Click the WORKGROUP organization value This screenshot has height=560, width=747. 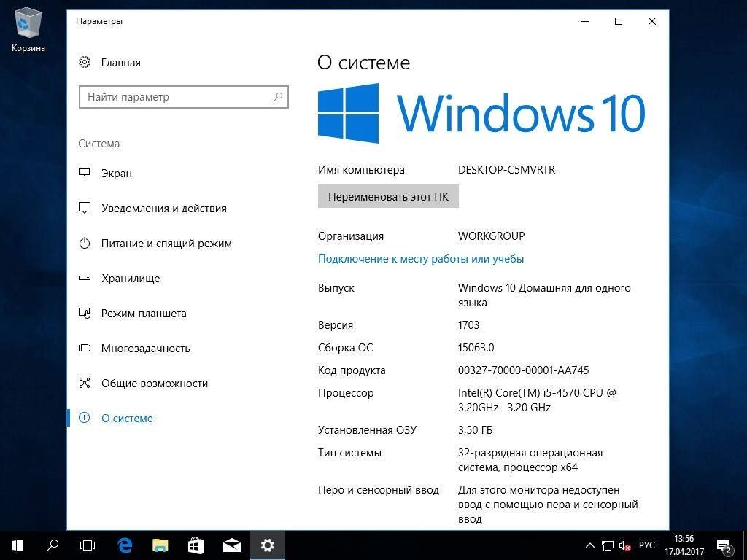coord(491,236)
